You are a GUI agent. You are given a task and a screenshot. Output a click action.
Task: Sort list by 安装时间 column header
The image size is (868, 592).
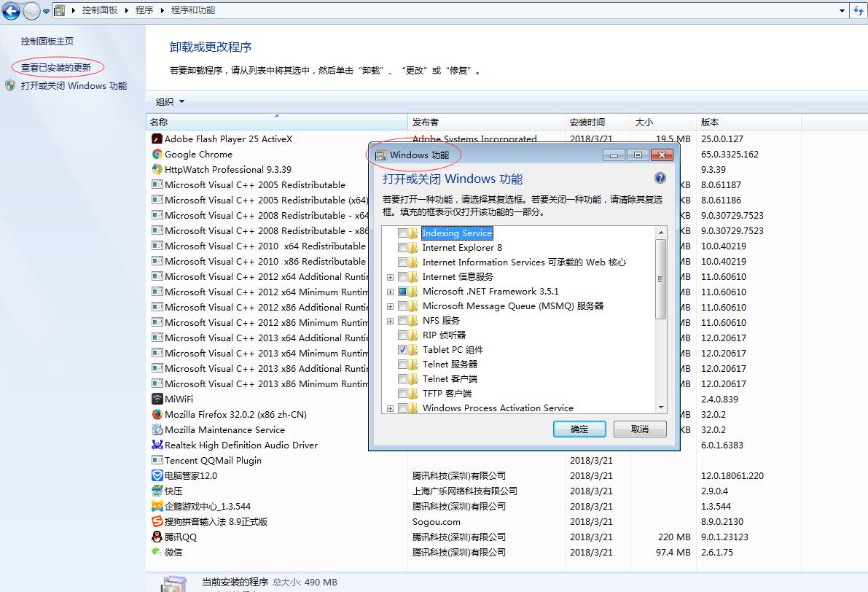click(x=587, y=122)
